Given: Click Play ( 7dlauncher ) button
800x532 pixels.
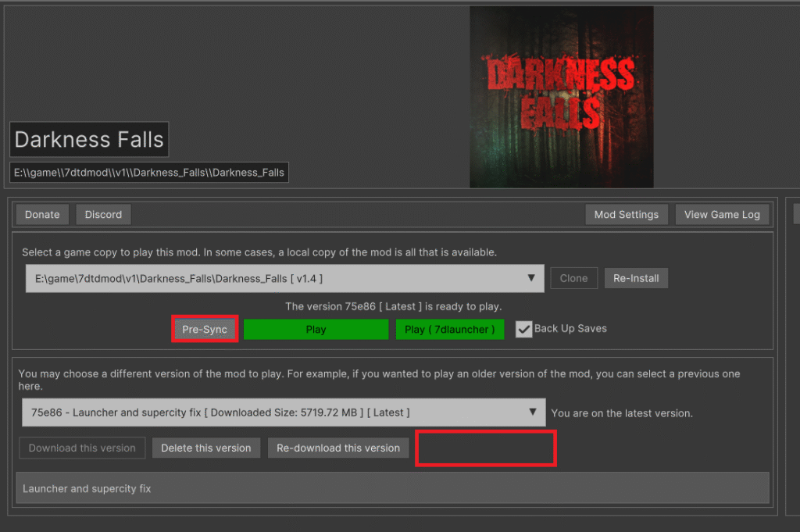Looking at the screenshot, I should (x=449, y=329).
